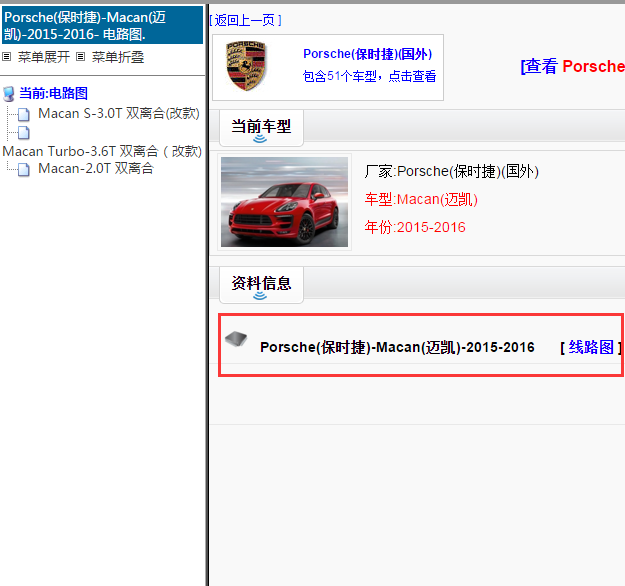This screenshot has height=586, width=625.
Task: Select the 资料信息 tab
Action: point(261,284)
